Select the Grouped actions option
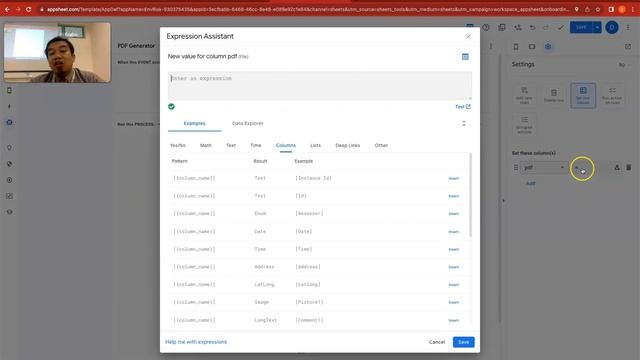This screenshot has width=640, height=360. [x=524, y=124]
